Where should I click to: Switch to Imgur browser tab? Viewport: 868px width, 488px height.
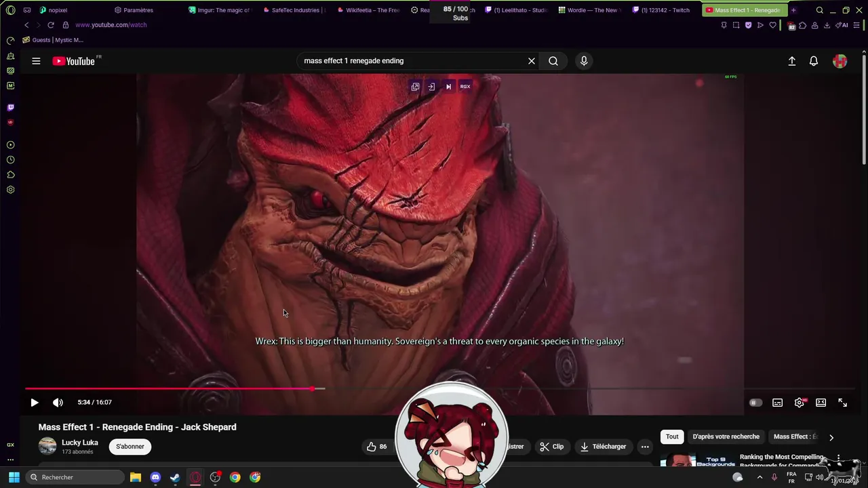coord(220,10)
